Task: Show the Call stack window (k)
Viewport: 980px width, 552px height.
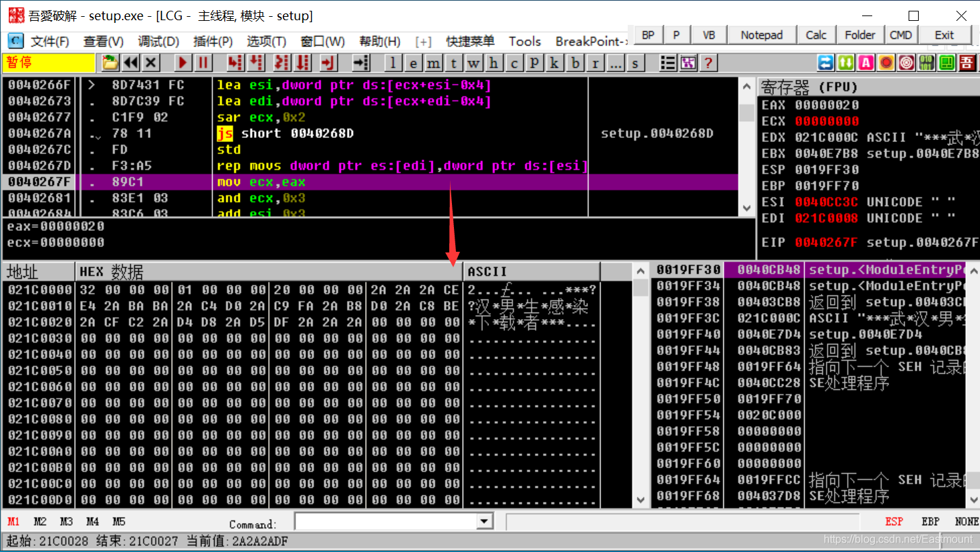Action: point(554,63)
